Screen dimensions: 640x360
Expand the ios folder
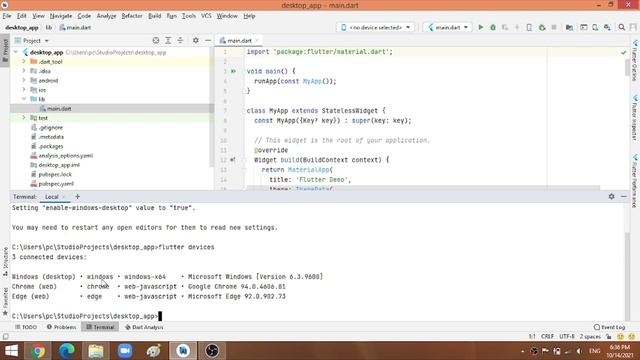24,90
